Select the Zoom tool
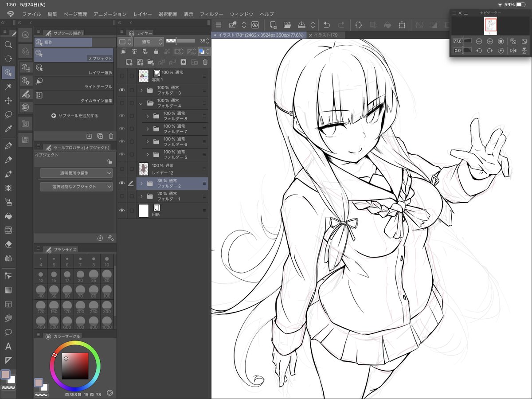The image size is (532, 399). [8, 45]
